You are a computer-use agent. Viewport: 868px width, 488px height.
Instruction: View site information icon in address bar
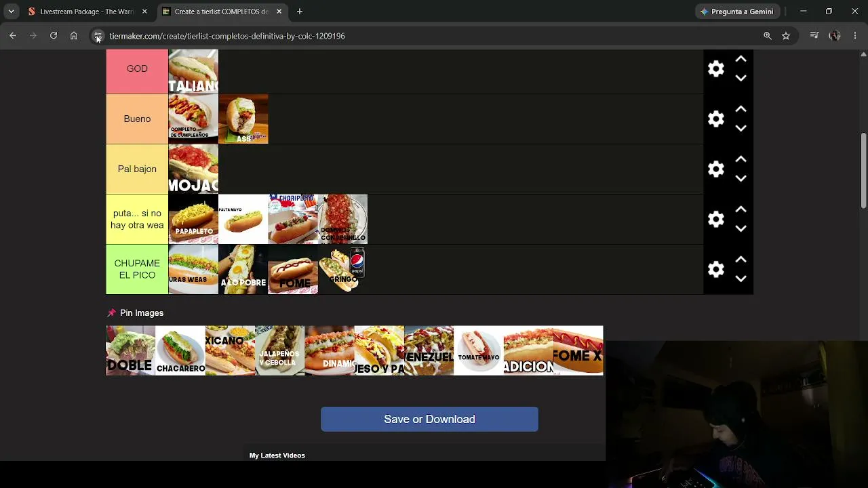click(x=98, y=36)
